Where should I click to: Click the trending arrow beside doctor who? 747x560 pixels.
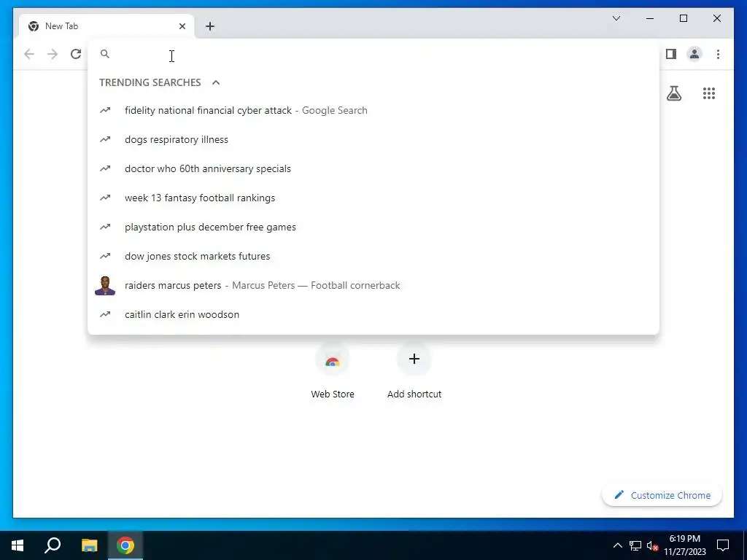point(105,168)
